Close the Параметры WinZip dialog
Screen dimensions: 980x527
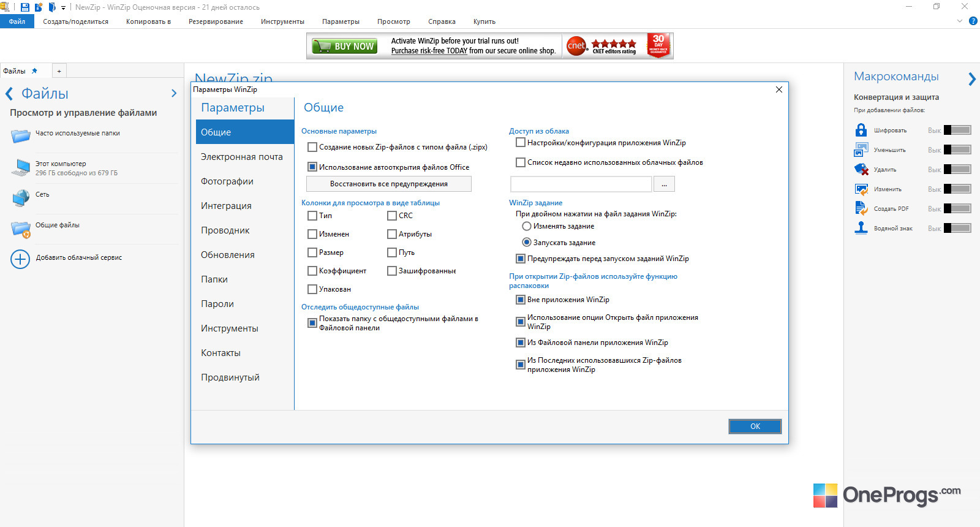[779, 89]
